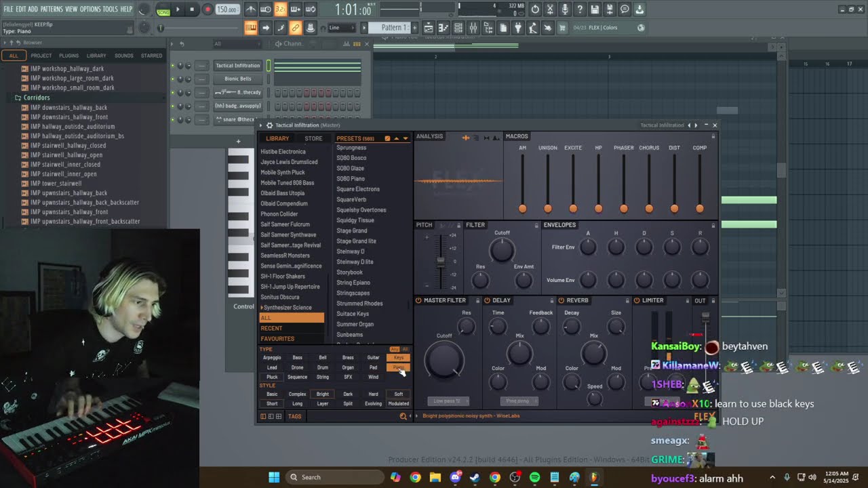Click the red Record button

[208, 9]
